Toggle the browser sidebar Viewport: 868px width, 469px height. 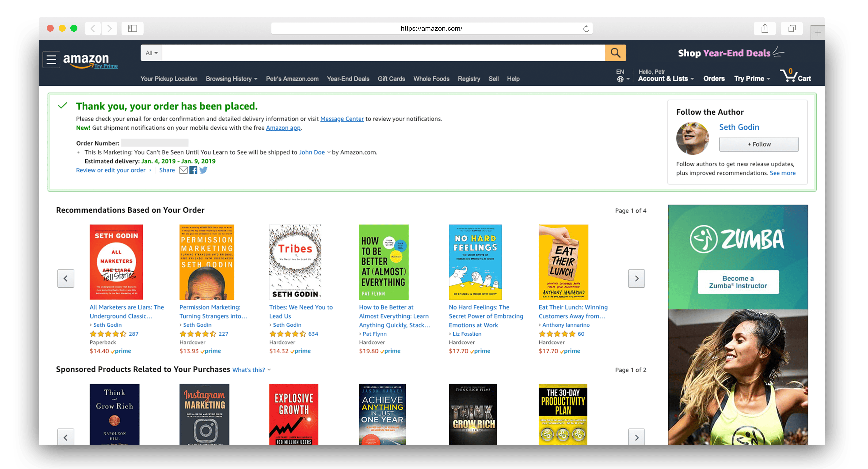tap(132, 28)
